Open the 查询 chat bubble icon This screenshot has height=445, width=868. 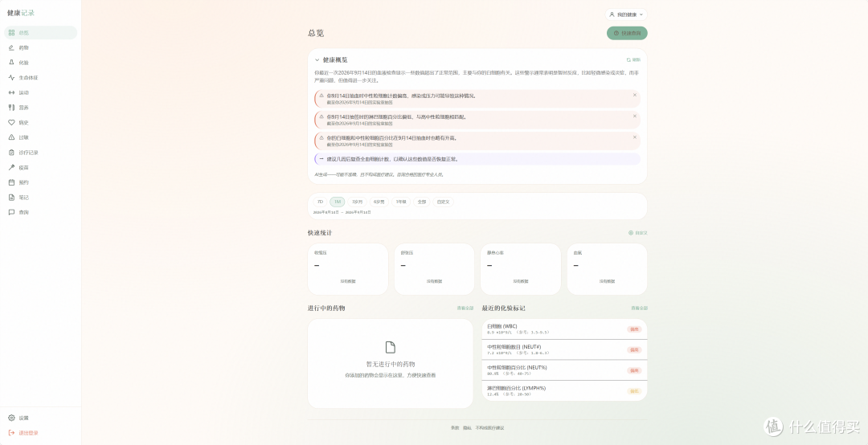tap(11, 212)
